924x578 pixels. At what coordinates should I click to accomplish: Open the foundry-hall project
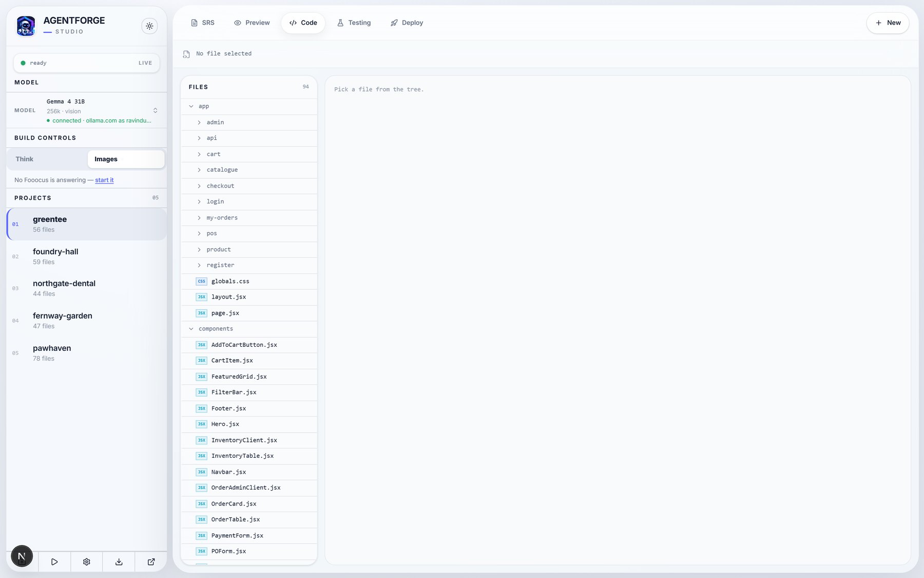point(86,256)
